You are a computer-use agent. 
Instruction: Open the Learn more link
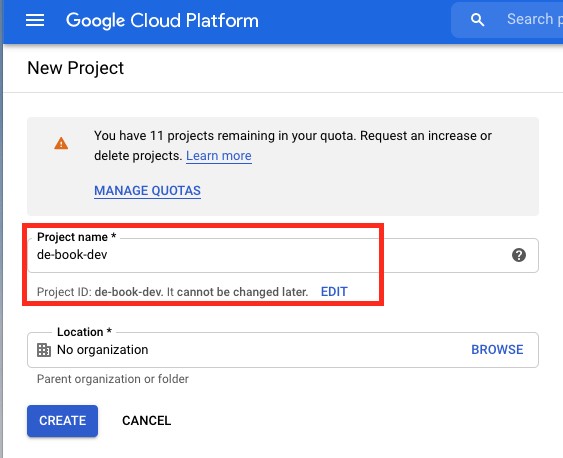coord(219,156)
